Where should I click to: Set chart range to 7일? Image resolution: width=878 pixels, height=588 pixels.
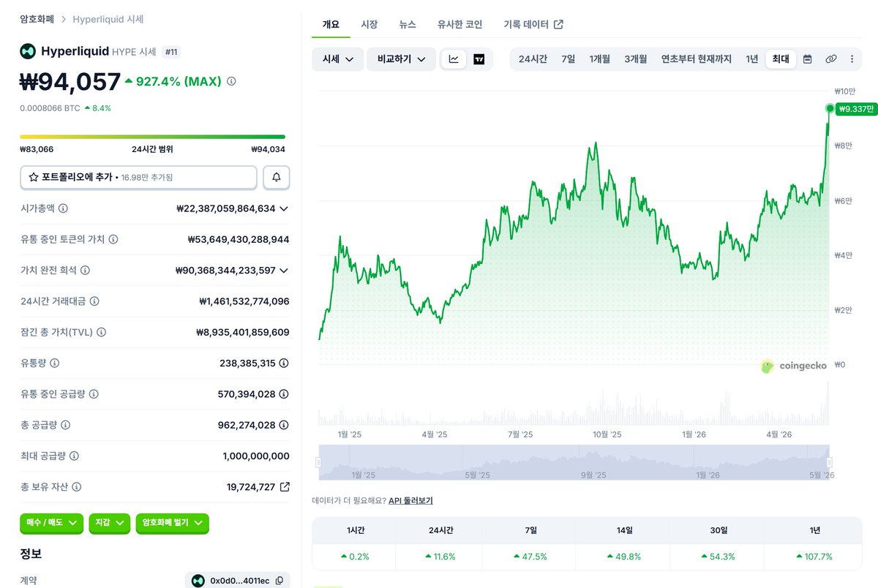(569, 59)
